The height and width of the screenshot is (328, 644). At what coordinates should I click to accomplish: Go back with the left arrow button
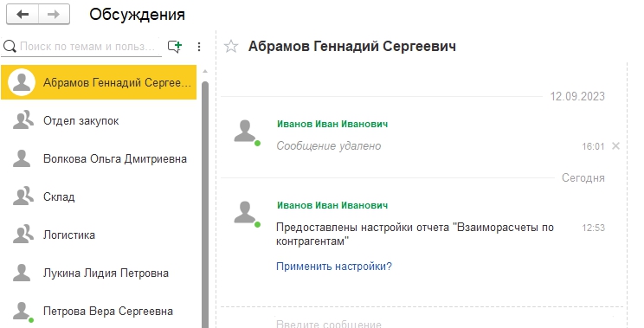click(23, 15)
